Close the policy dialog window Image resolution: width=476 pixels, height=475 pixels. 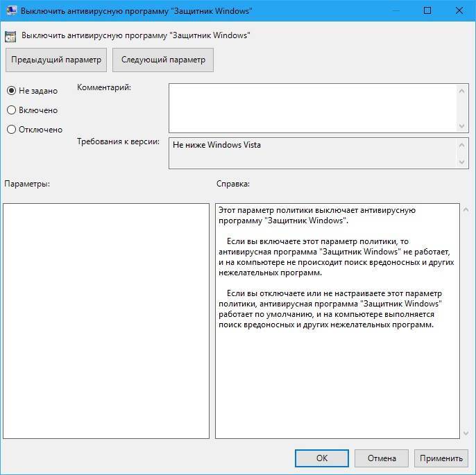(459, 10)
